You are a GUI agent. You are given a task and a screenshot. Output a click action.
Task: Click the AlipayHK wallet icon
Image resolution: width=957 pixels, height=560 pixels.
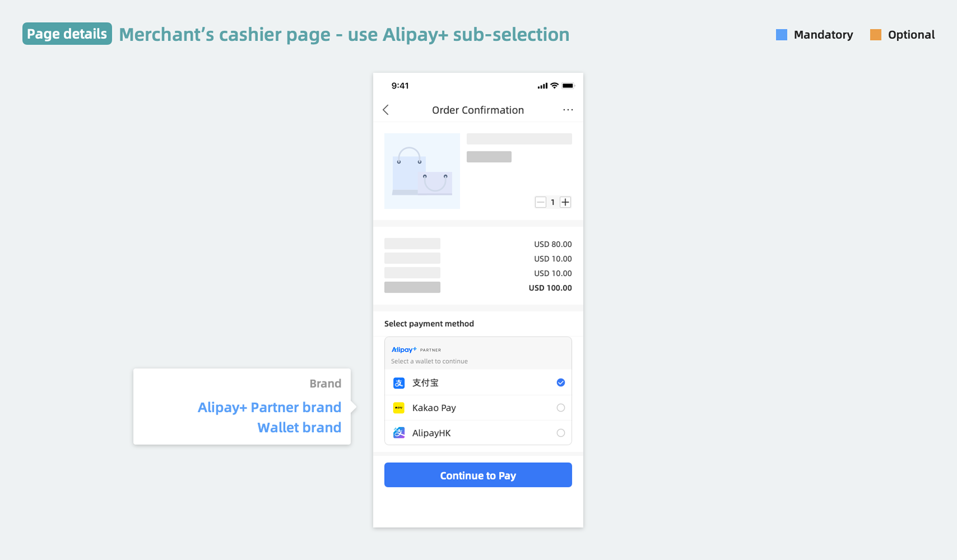coord(399,432)
